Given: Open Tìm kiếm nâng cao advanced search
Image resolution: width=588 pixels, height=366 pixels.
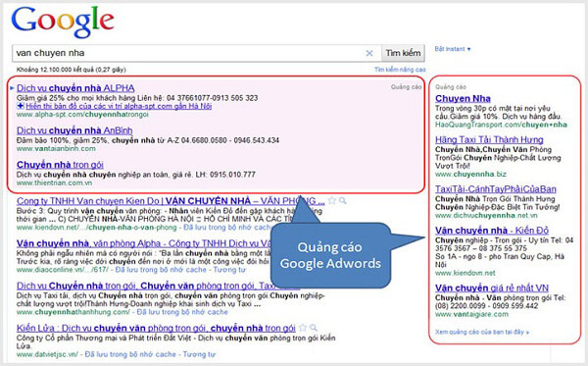Looking at the screenshot, I should 400,70.
